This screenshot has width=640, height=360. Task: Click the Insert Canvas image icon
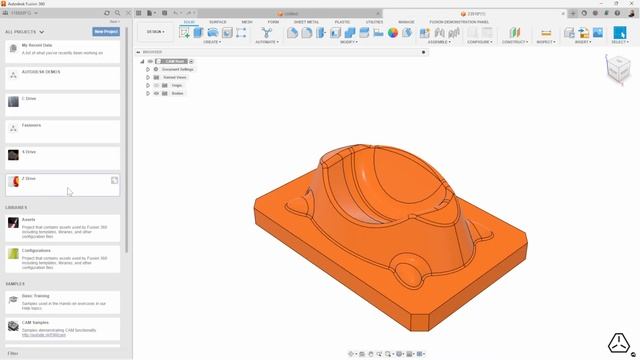click(x=598, y=33)
